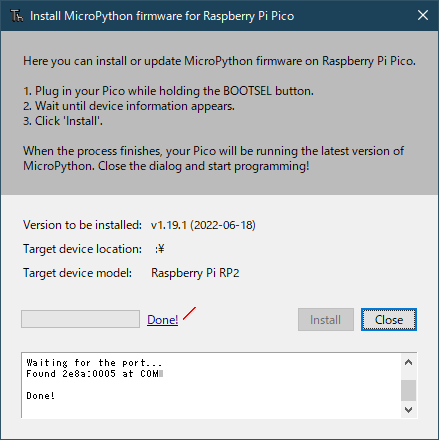
Task: Select the 'Version to be installed:' label
Action: tap(82, 225)
